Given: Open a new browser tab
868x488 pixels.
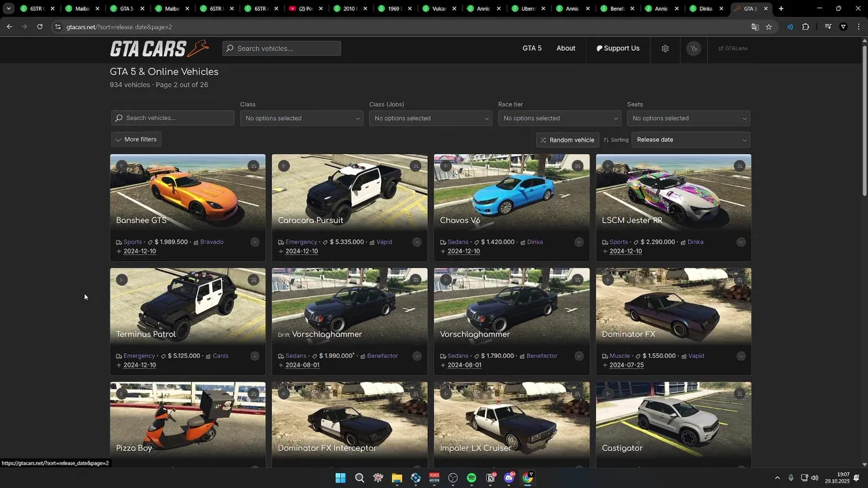Looking at the screenshot, I should (781, 9).
